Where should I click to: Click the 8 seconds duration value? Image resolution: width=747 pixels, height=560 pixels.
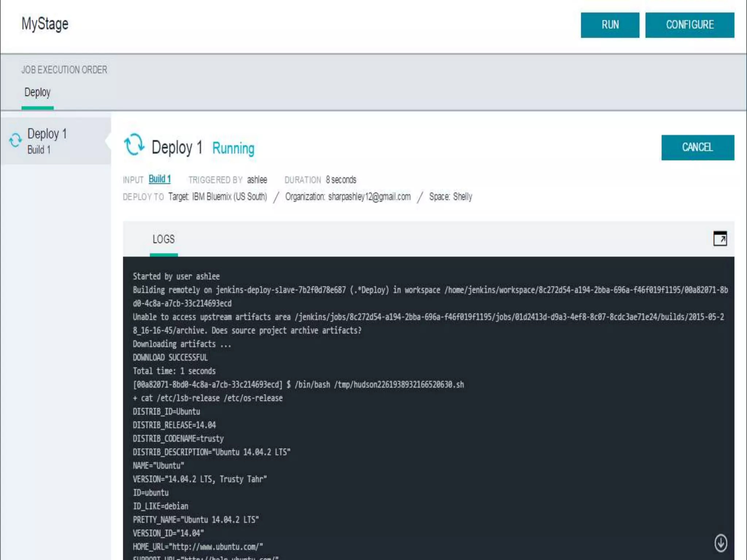tap(341, 180)
